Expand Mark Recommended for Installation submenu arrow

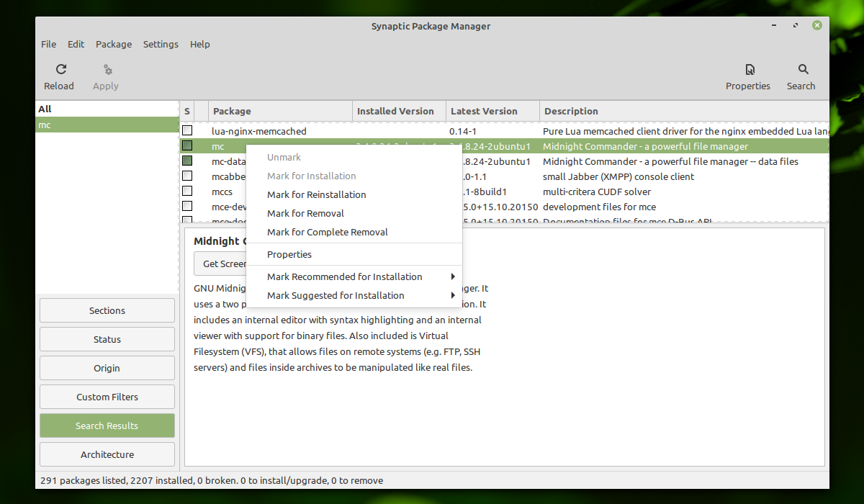click(x=453, y=276)
